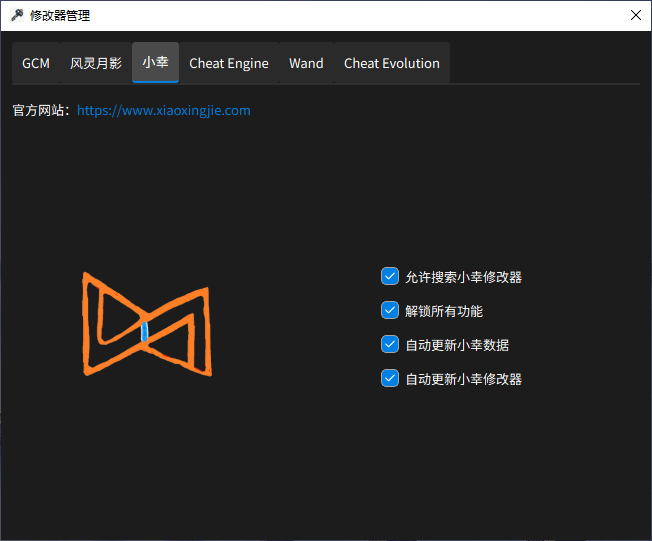Toggle the 解锁所有功能 checkbox
Viewport: 652px width, 541px height.
[x=390, y=311]
